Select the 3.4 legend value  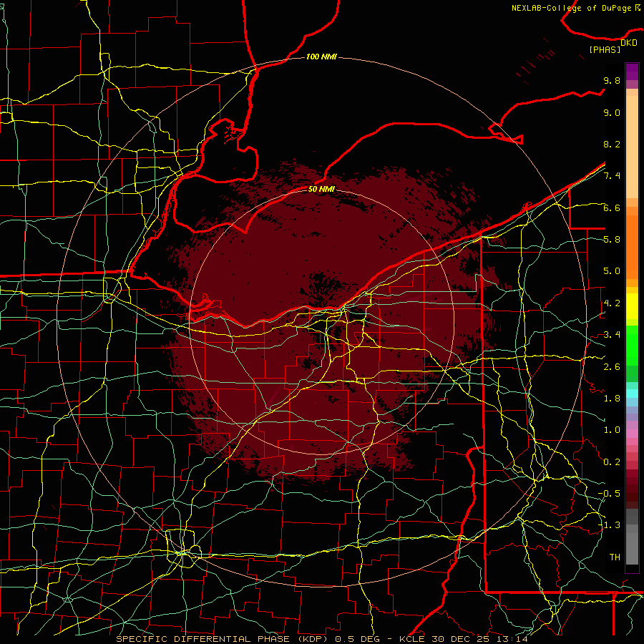coord(612,335)
